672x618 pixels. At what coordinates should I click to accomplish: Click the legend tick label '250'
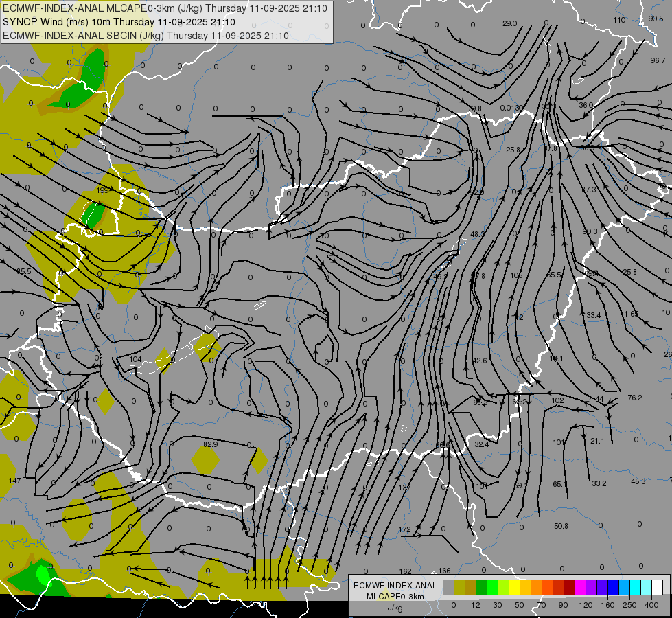629,605
